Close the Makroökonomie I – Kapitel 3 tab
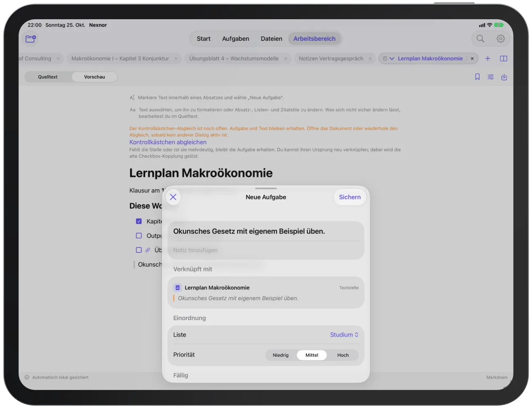Image resolution: width=532 pixels, height=408 pixels. click(x=176, y=58)
